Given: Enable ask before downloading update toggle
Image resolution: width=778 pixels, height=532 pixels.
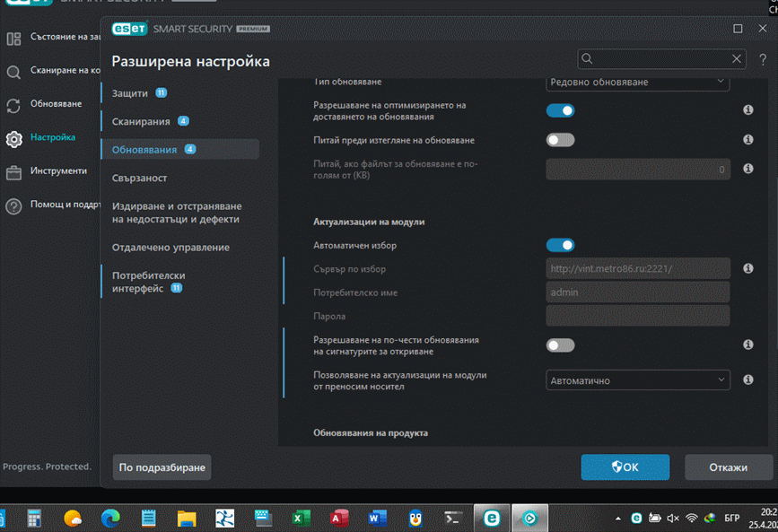Looking at the screenshot, I should [x=560, y=140].
